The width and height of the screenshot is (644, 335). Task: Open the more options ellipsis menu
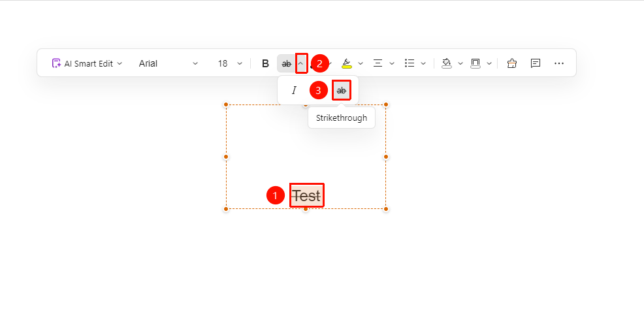point(559,63)
